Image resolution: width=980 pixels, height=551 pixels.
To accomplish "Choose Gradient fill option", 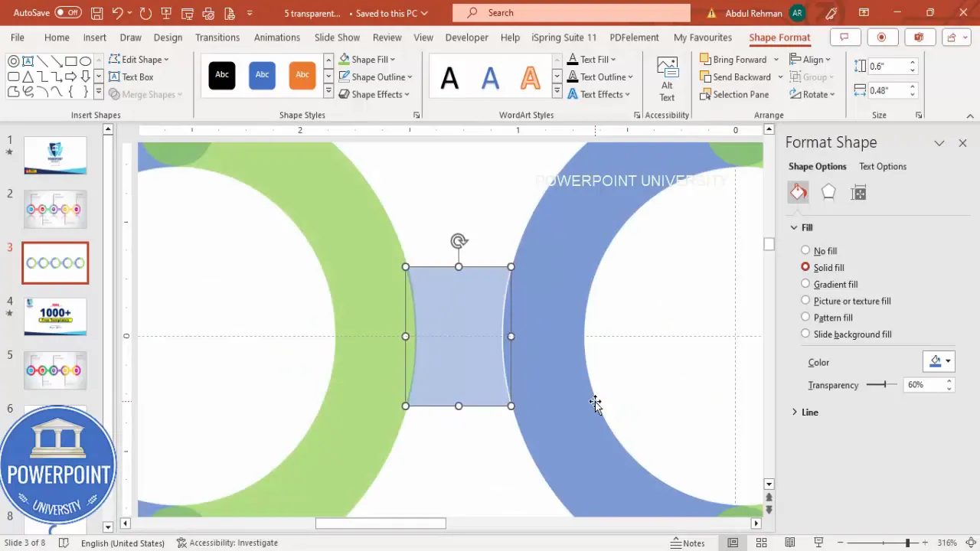I will (805, 284).
